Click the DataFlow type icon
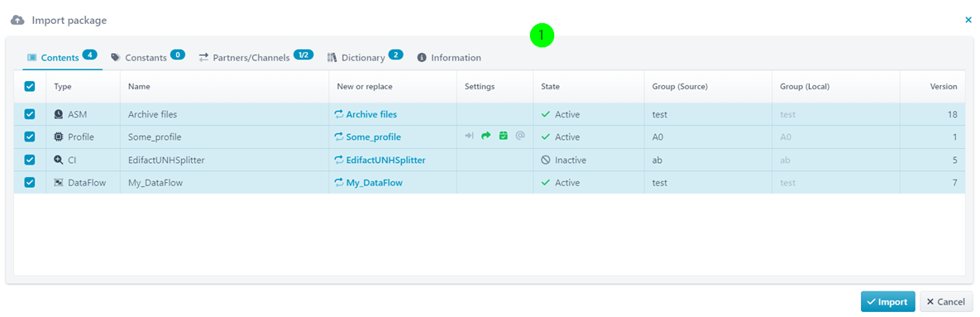Image resolution: width=980 pixels, height=317 pixels. pyautogui.click(x=59, y=183)
